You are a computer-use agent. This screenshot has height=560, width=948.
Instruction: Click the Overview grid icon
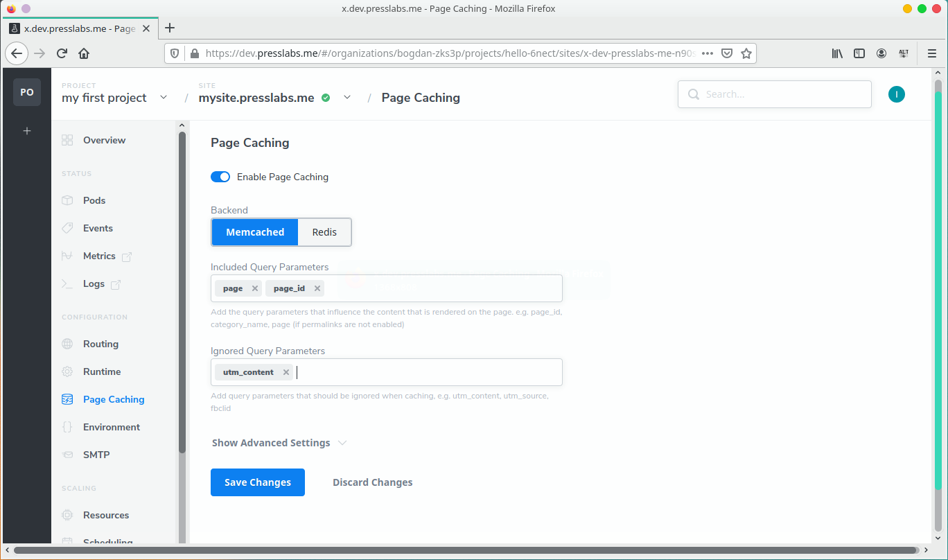67,140
